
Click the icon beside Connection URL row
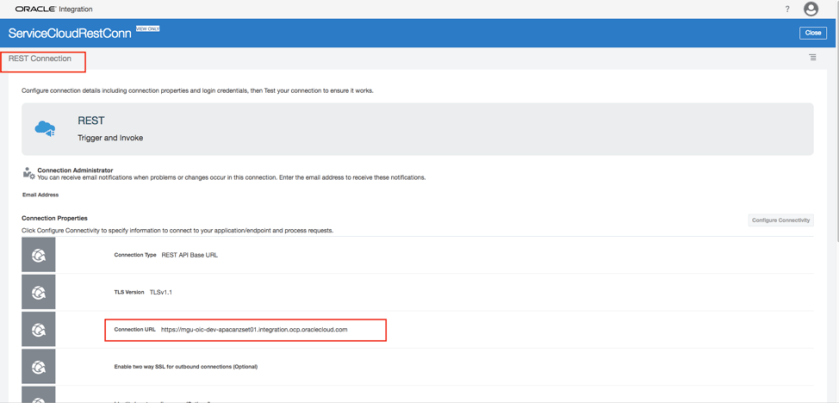click(39, 329)
